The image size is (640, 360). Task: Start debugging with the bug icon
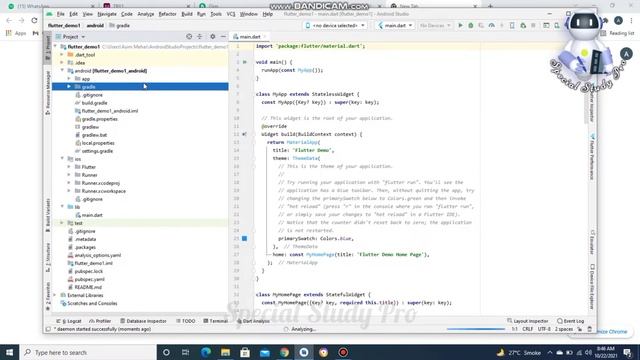(x=471, y=25)
